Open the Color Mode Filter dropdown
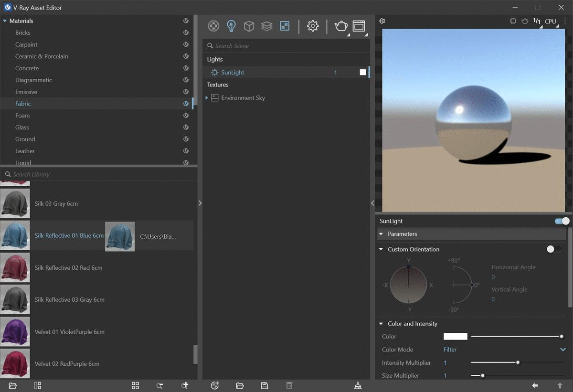The width and height of the screenshot is (573, 392). 504,350
